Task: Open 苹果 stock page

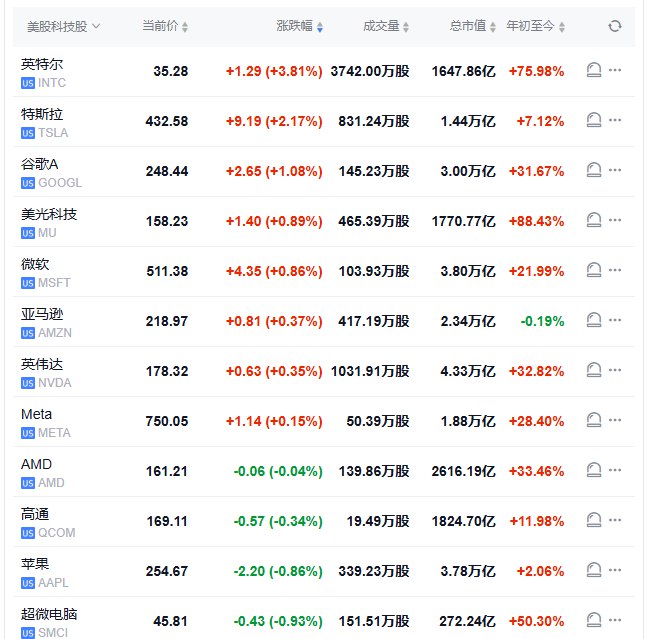Action: pos(35,565)
